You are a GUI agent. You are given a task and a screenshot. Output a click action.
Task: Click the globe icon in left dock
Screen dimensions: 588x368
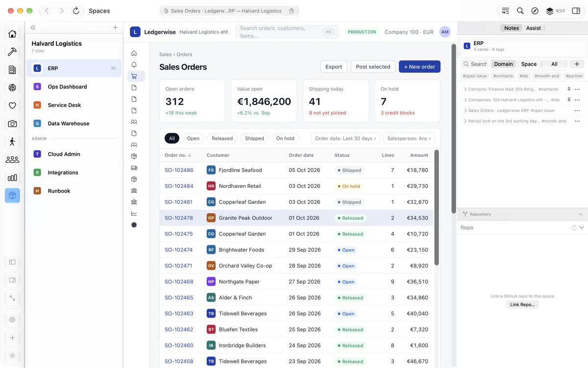12,88
